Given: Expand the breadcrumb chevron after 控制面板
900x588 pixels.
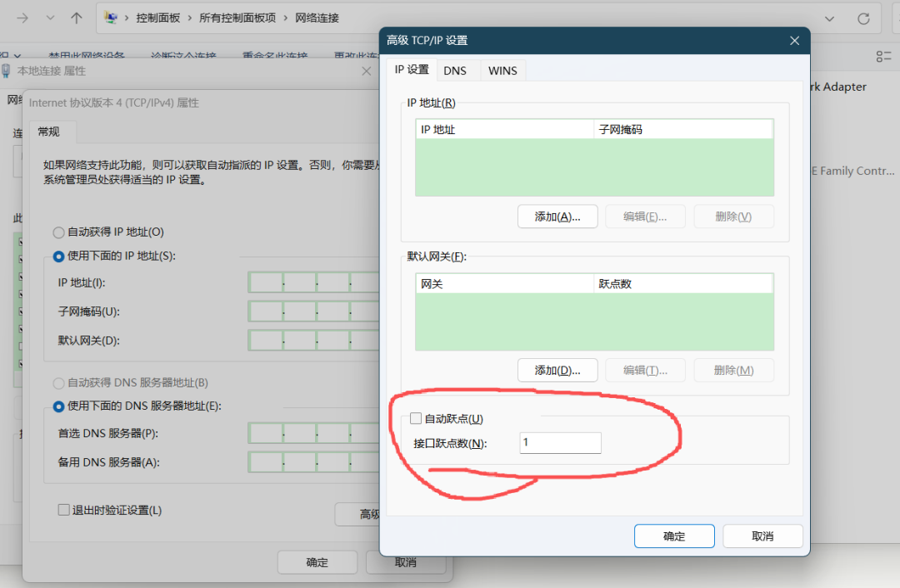Looking at the screenshot, I should [190, 17].
